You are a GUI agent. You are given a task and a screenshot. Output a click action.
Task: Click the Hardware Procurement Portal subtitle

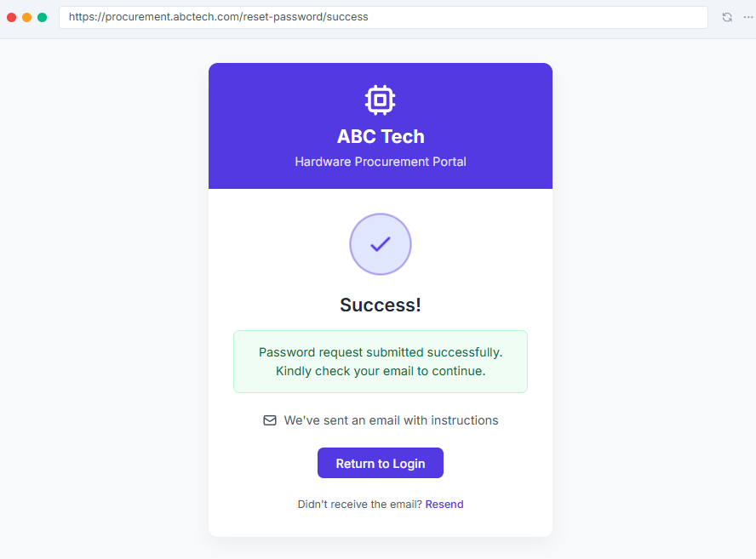point(381,162)
